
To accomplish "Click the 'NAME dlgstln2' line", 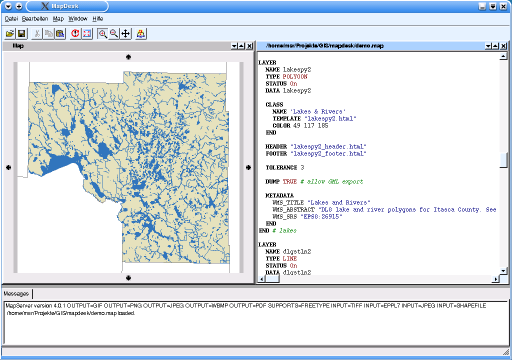I will click(x=288, y=251).
